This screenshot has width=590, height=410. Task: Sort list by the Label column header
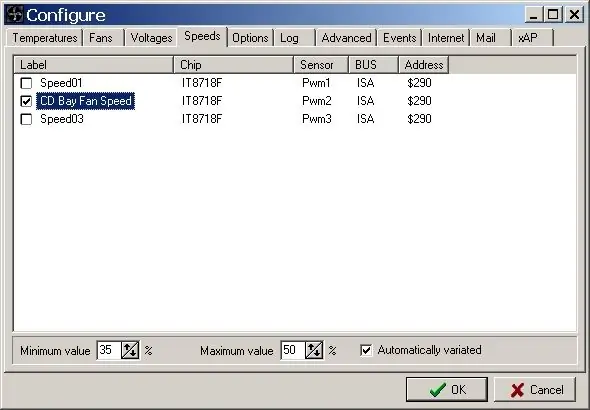[x=94, y=65]
